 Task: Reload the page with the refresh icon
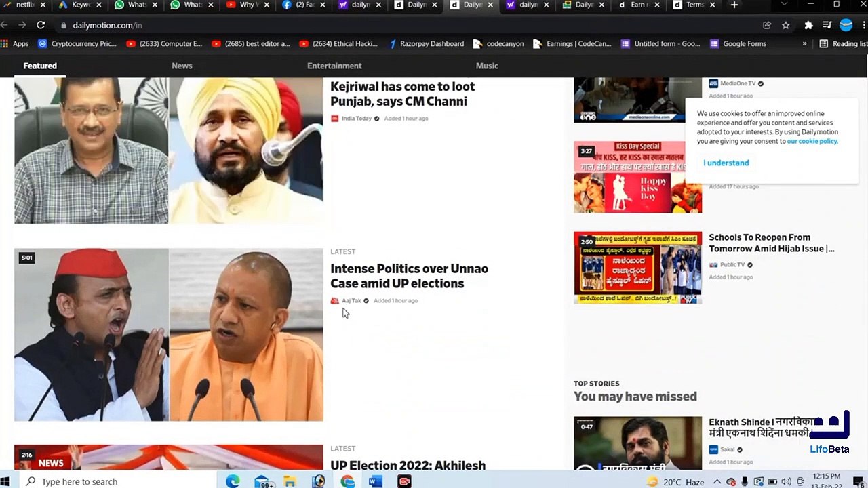coord(41,25)
